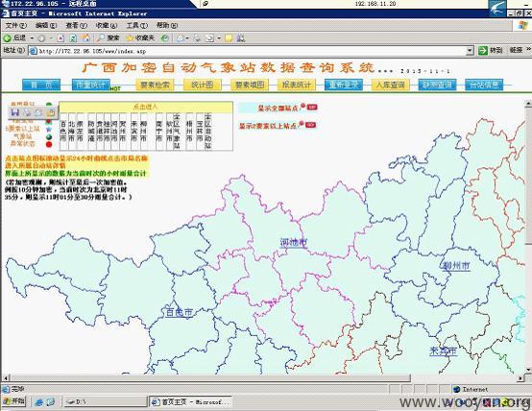
Task: Click the 重新显示 navigation tab
Action: 344,85
